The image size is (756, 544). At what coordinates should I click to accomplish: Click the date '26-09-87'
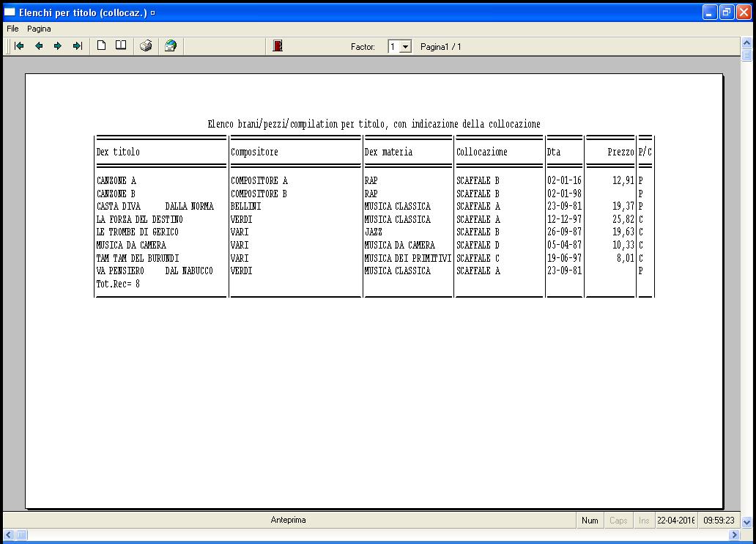(x=565, y=232)
